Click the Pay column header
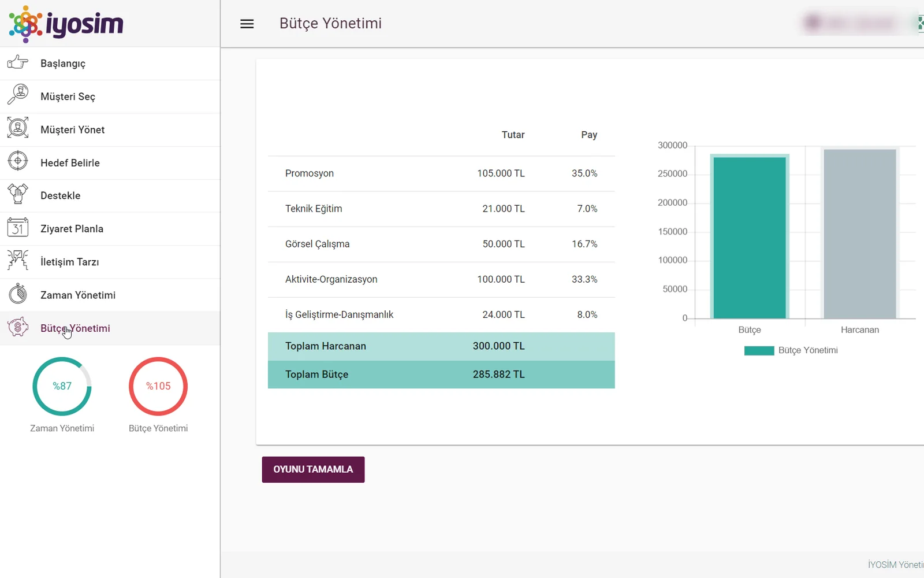 click(x=589, y=135)
